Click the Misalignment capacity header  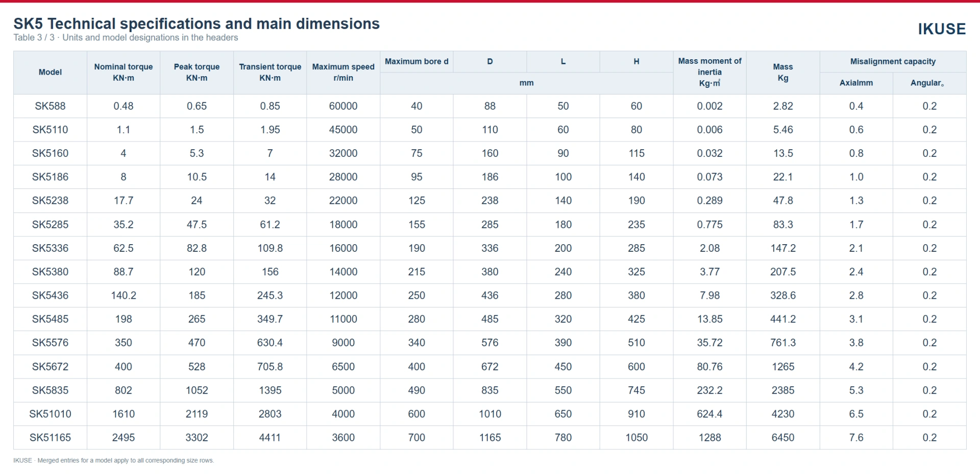point(893,61)
